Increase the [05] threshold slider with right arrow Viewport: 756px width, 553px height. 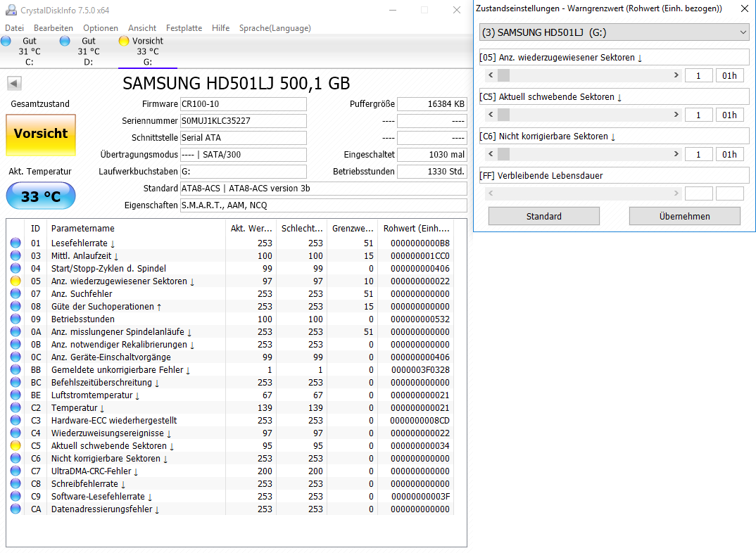[x=676, y=75]
